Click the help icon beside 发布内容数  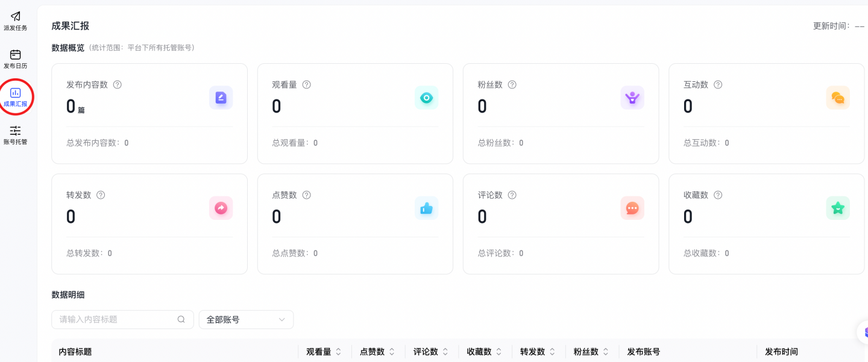pyautogui.click(x=118, y=85)
